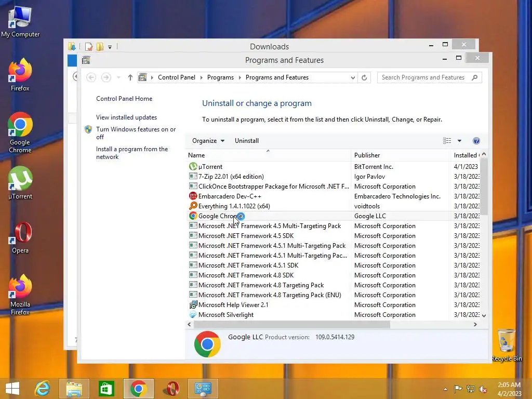Click Control Panel in the breadcrumb
The width and height of the screenshot is (532, 399).
click(x=177, y=77)
